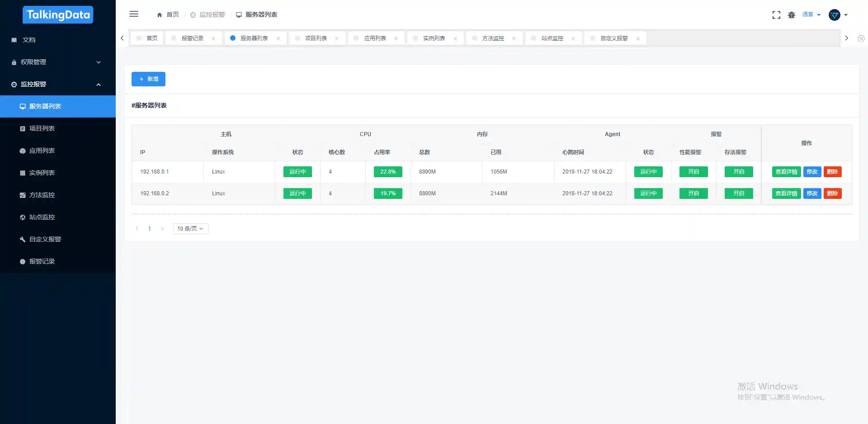
Task: Click the bug debug icon
Action: pyautogui.click(x=791, y=15)
